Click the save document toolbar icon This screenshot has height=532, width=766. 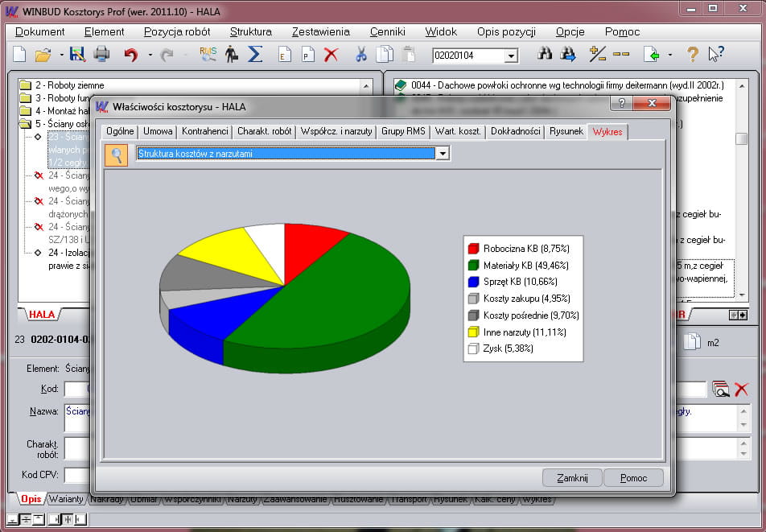click(x=77, y=55)
